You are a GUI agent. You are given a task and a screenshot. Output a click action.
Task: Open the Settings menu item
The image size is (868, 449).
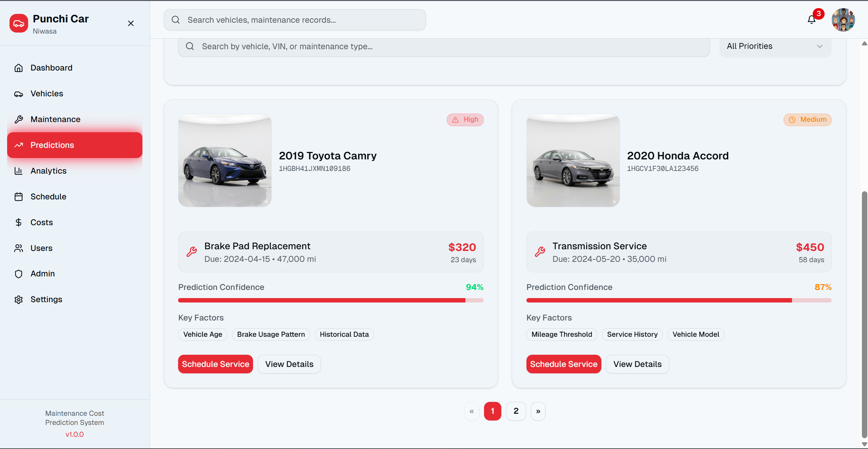(19, 299)
